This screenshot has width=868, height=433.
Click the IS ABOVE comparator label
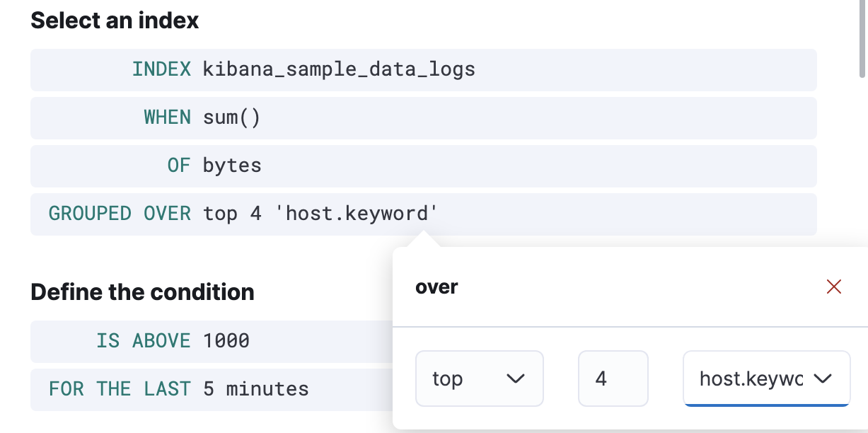click(x=143, y=341)
